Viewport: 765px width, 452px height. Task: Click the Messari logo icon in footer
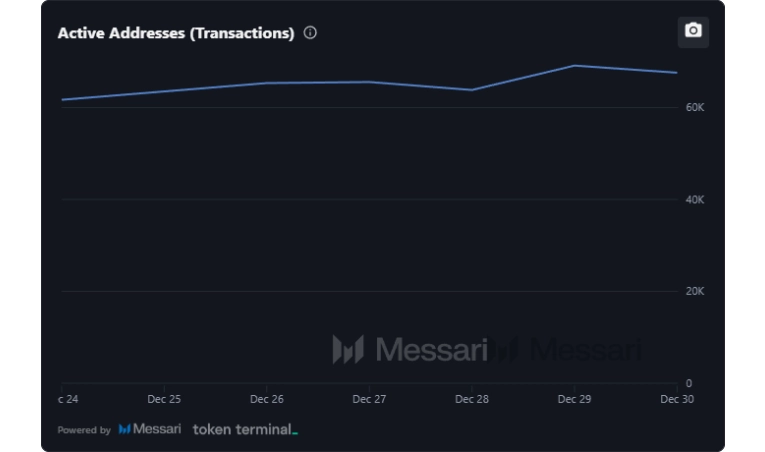[x=125, y=429]
